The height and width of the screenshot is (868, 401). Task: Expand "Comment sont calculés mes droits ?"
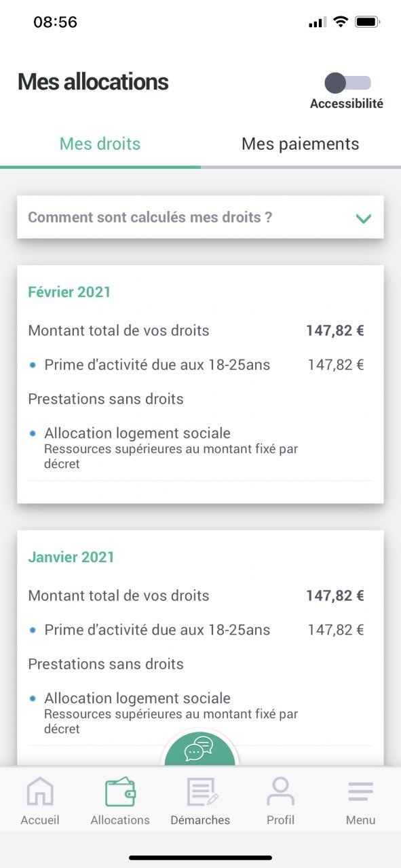200,217
